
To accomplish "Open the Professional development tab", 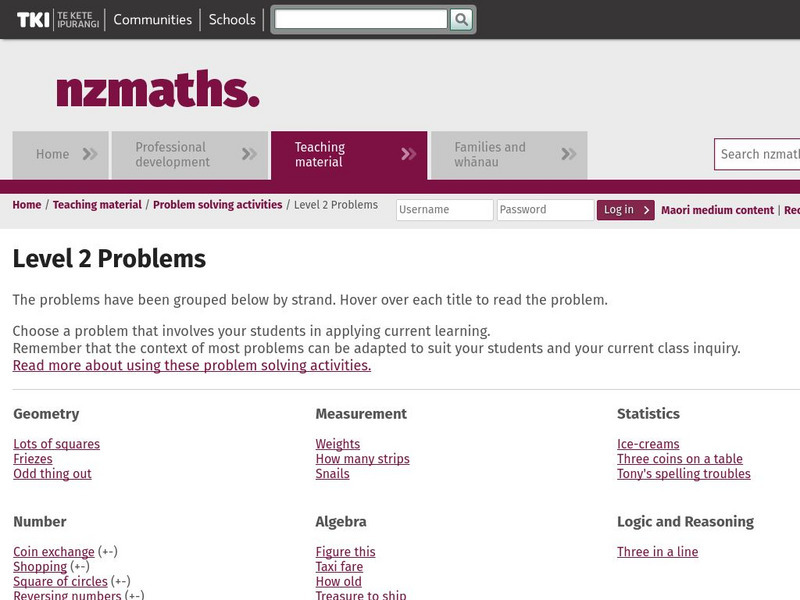I will tap(190, 155).
